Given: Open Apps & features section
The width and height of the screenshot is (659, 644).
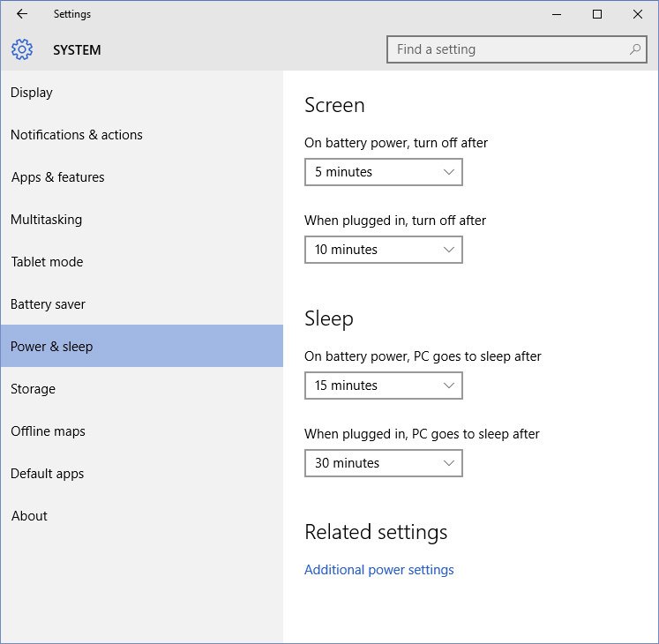Looking at the screenshot, I should (57, 177).
